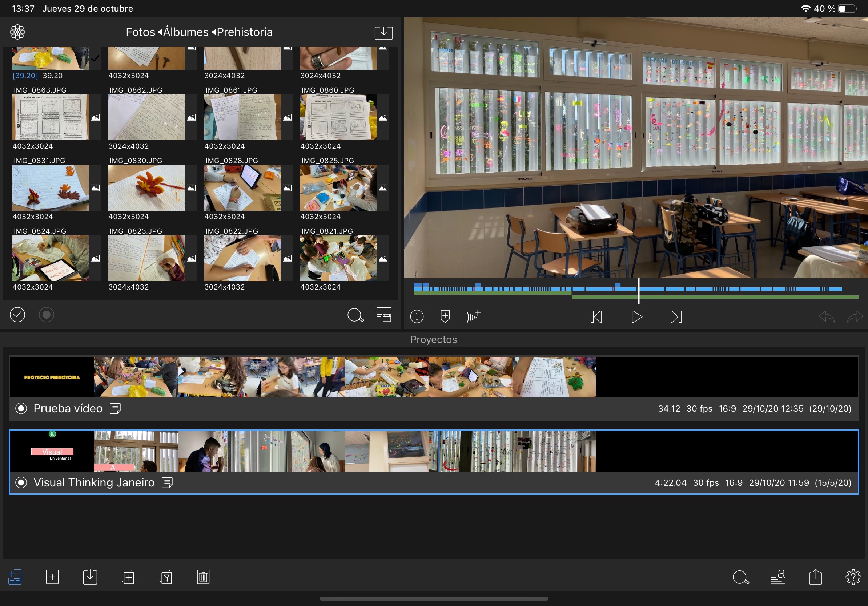
Task: Click the trash delete project icon
Action: [x=203, y=577]
